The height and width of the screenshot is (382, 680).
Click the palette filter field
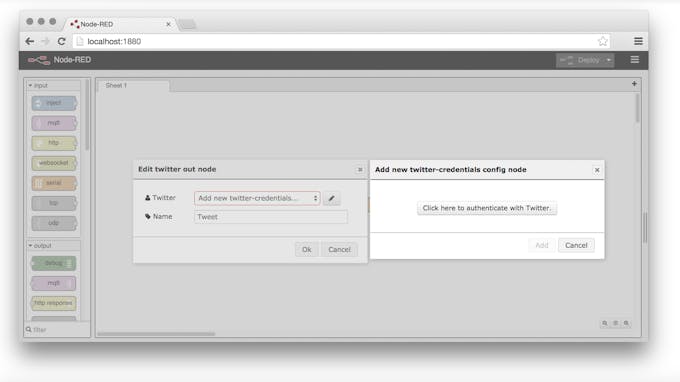click(x=57, y=330)
